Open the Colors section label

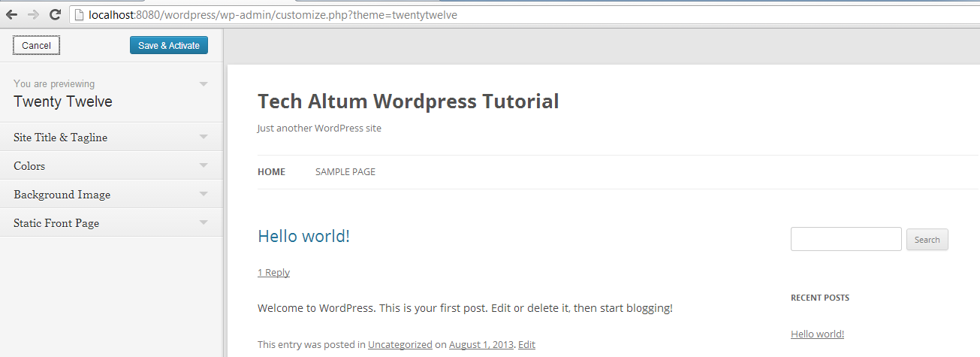point(29,166)
